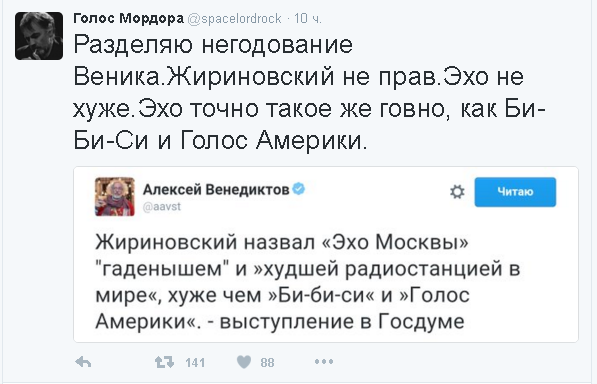
Task: Click the 10 ч. timestamp
Action: click(308, 18)
